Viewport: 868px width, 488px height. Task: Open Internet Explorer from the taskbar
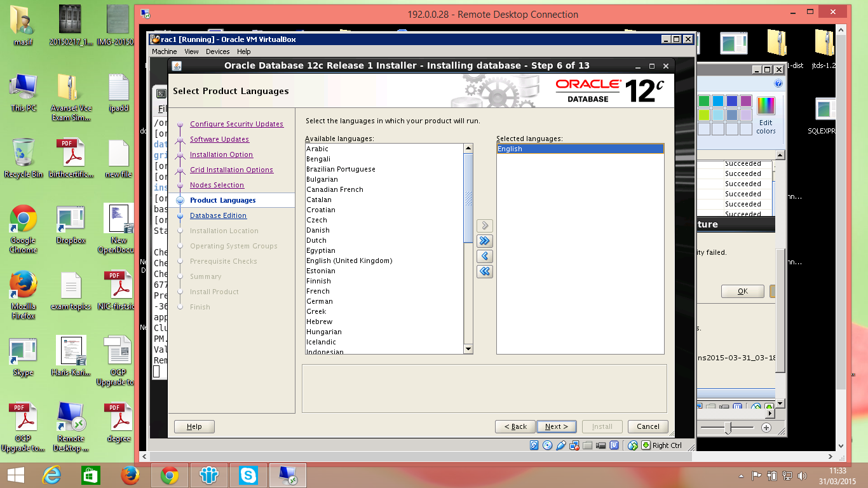pyautogui.click(x=51, y=475)
